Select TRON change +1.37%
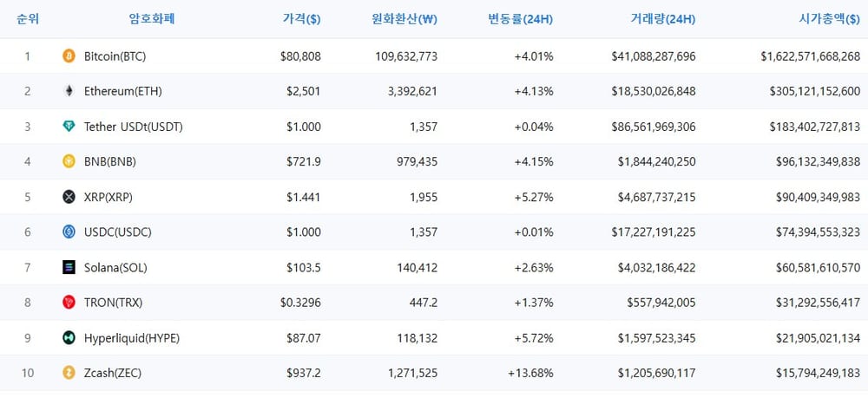868x398 pixels. tap(534, 303)
